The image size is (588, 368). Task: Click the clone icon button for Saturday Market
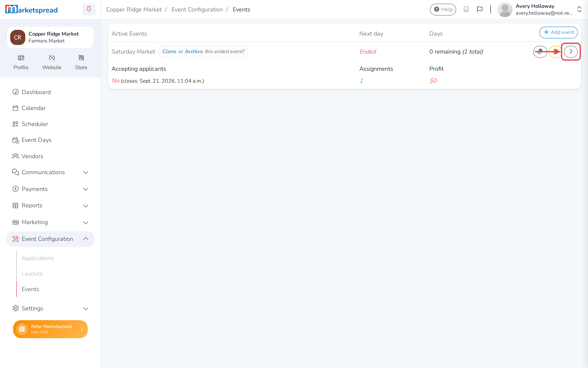coord(540,52)
